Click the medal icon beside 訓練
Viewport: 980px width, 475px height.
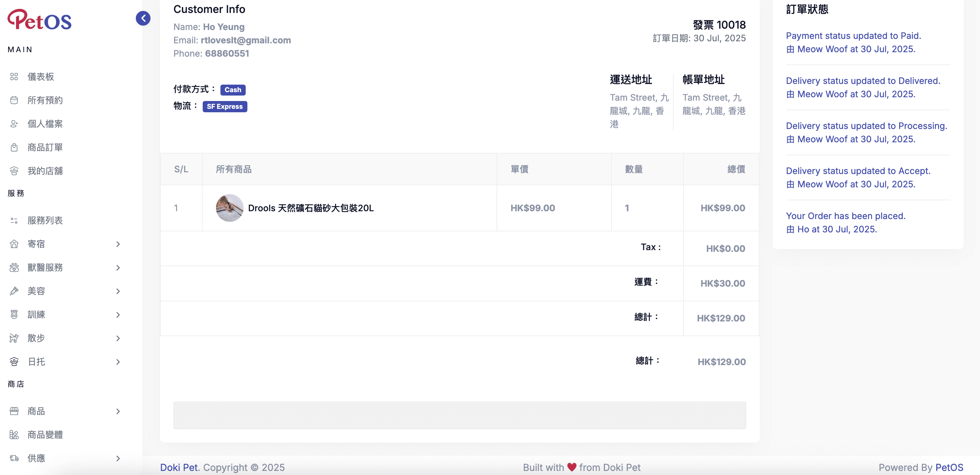click(x=14, y=315)
